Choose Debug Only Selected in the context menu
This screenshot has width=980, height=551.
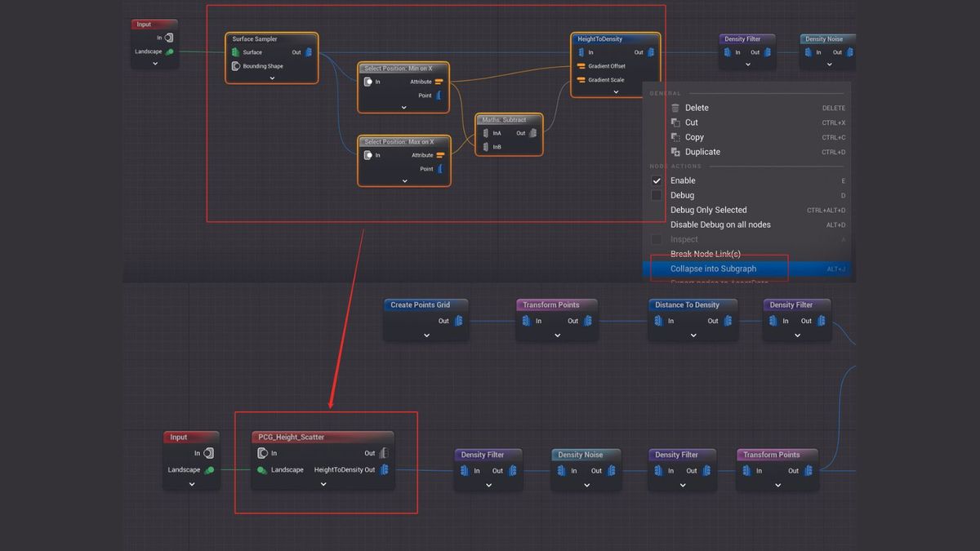coord(707,210)
